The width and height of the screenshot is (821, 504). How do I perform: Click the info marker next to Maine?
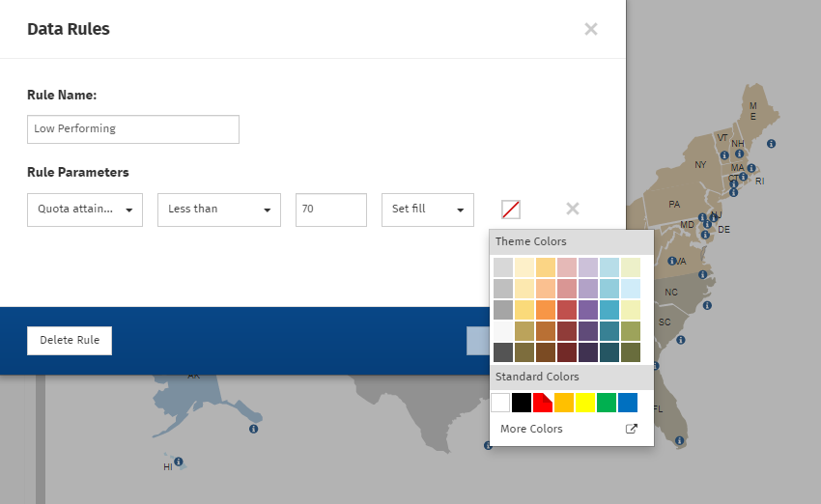(772, 144)
